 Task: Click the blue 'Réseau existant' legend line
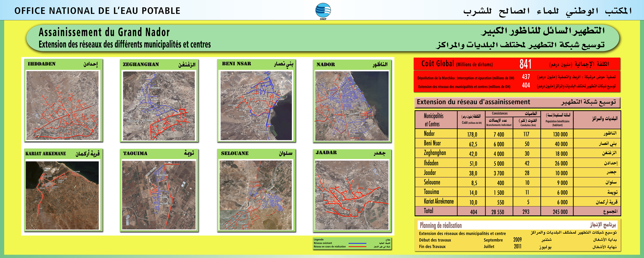pos(357,243)
